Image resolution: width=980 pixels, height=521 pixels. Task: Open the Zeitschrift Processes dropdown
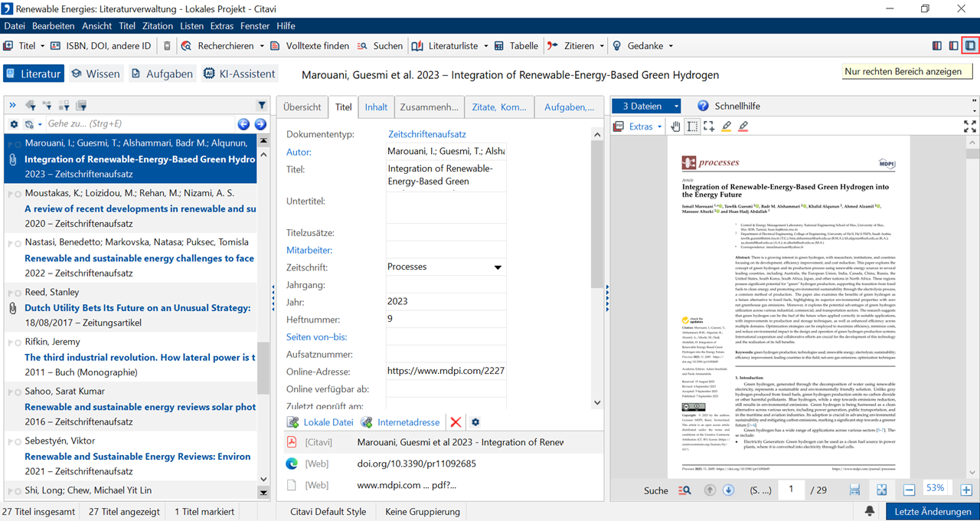click(498, 267)
